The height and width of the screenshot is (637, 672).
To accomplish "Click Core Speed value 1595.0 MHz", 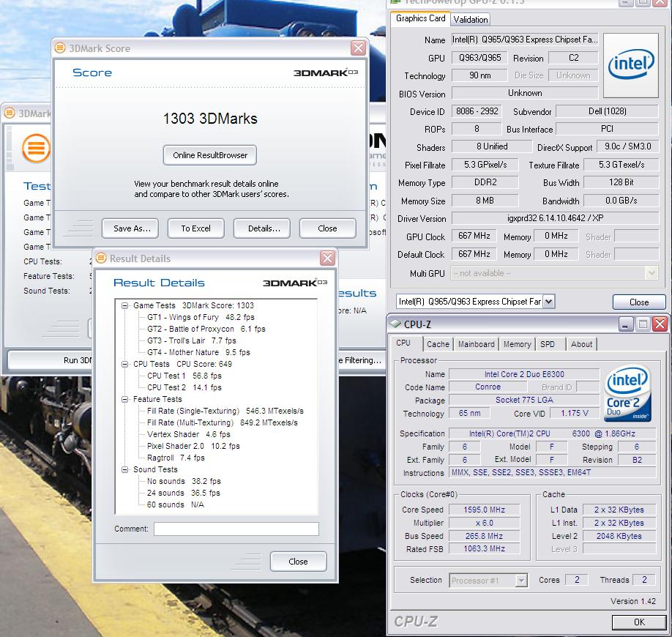I will pos(485,510).
